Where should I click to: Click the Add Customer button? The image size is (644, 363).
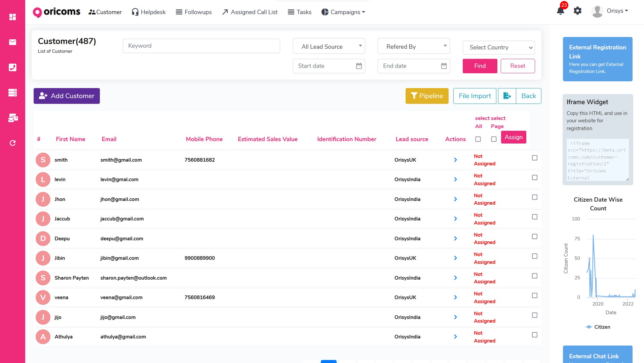tap(67, 96)
